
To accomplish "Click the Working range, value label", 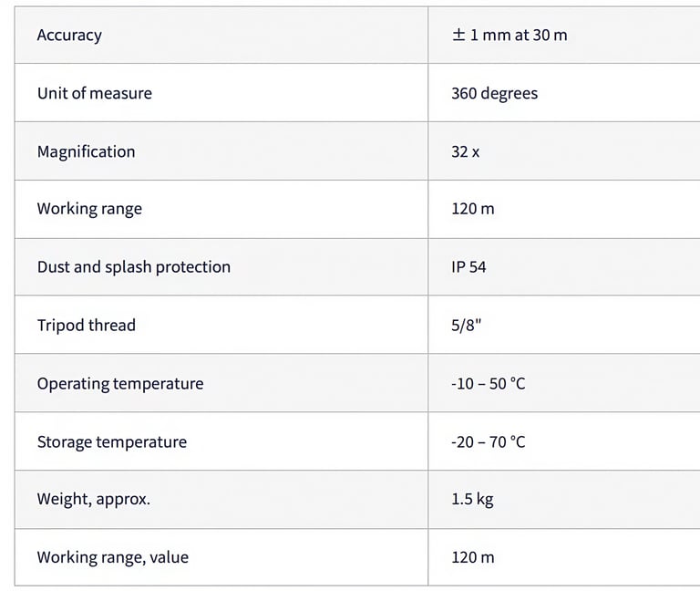I will pos(113,557).
